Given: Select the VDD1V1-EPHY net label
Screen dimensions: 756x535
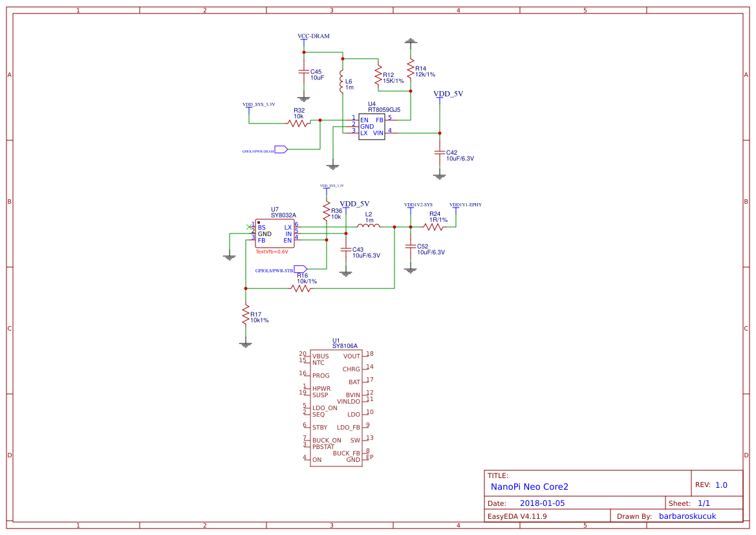Looking at the screenshot, I should (465, 204).
